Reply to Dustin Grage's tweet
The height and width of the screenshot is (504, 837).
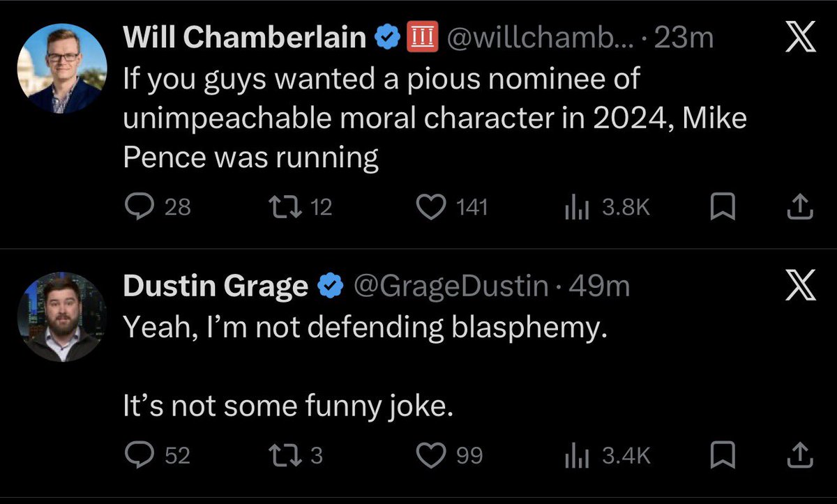(x=136, y=456)
